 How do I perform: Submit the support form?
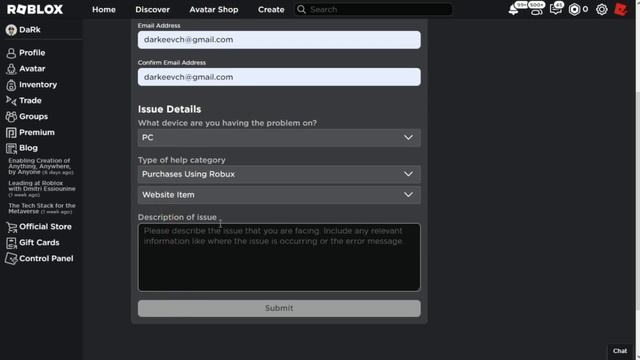point(279,309)
